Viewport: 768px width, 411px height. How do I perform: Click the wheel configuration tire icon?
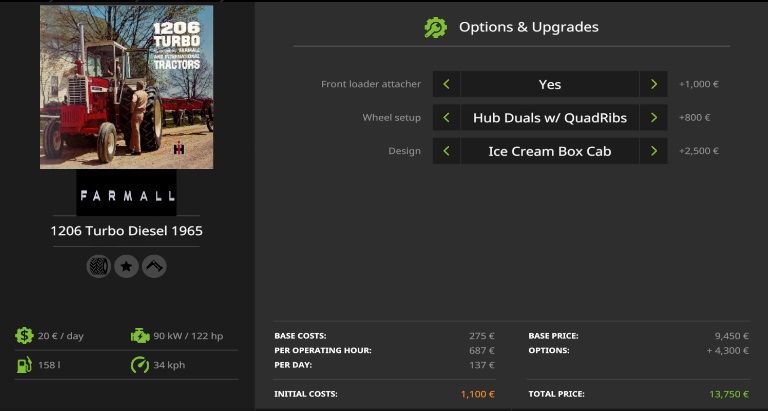point(98,266)
